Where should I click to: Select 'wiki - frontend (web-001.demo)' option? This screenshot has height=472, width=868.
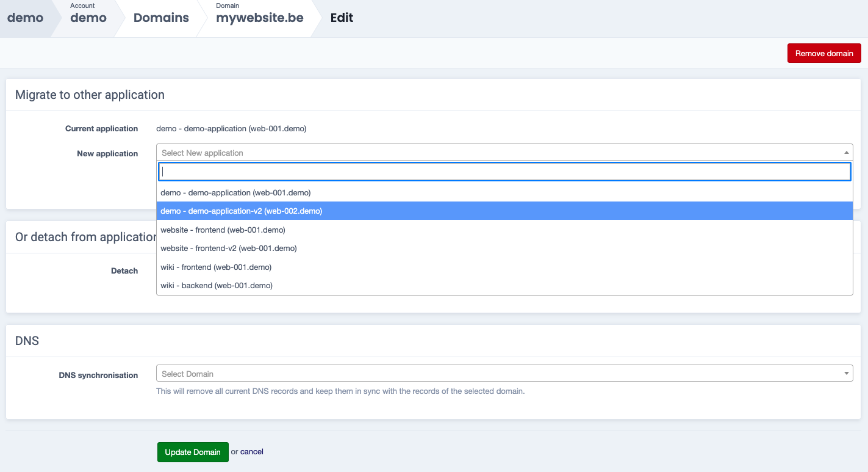[216, 267]
